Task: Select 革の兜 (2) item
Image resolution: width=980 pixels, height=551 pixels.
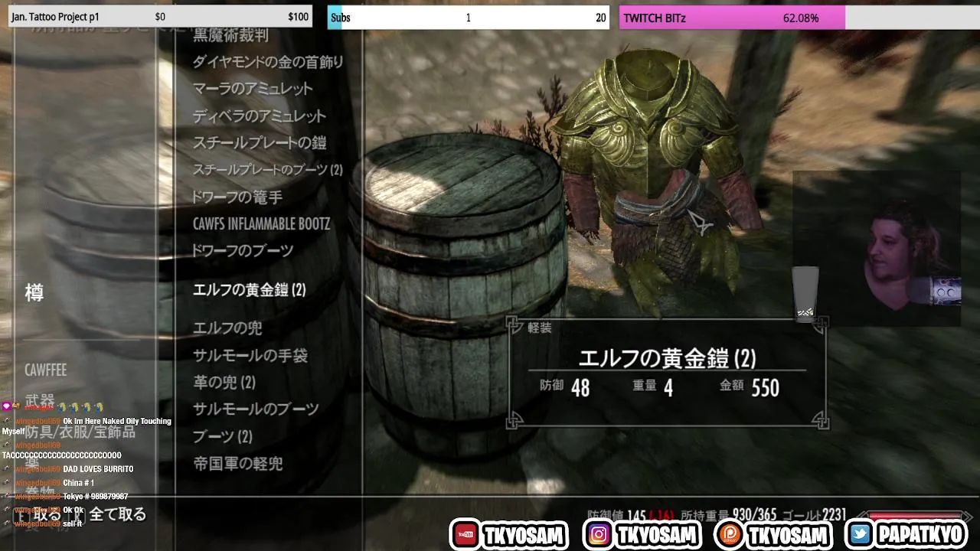Action: coord(224,382)
